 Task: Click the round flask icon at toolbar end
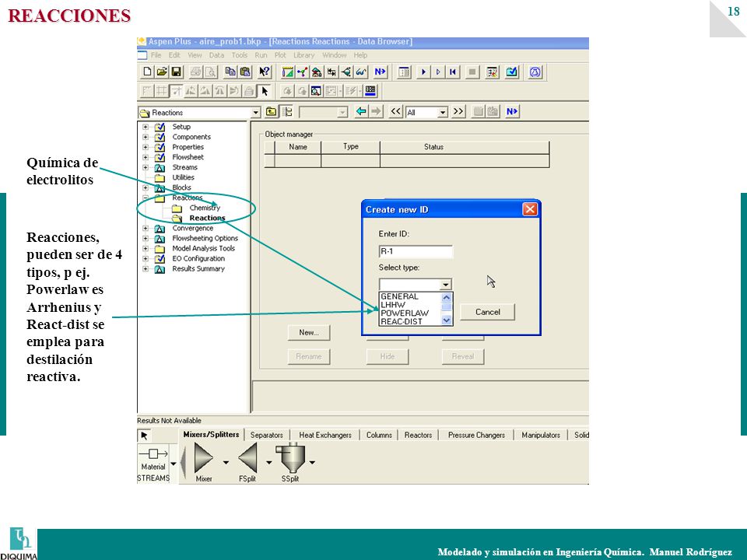[x=535, y=72]
